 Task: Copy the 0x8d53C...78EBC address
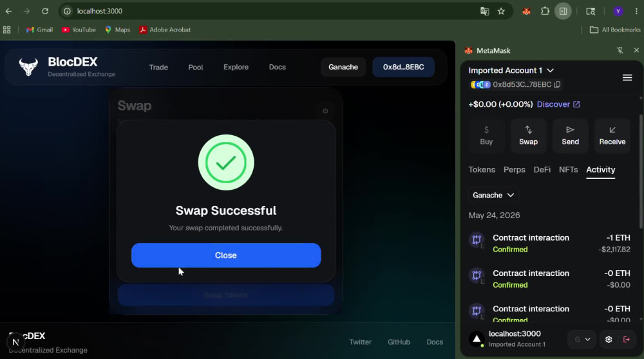557,84
